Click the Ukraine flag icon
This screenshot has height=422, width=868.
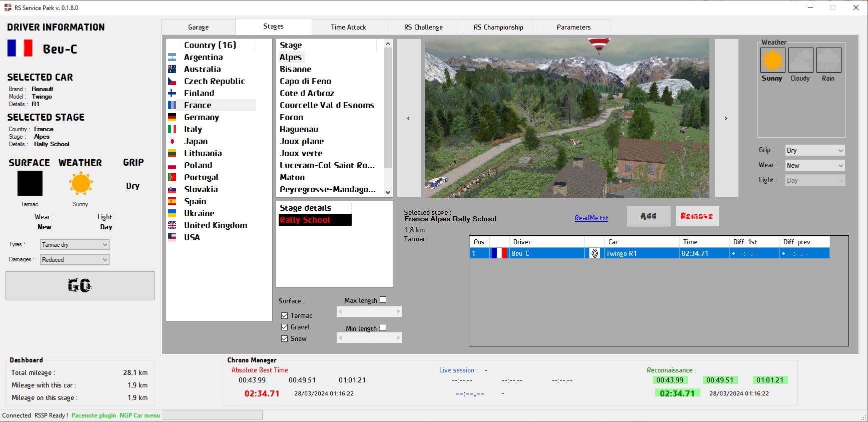point(172,213)
